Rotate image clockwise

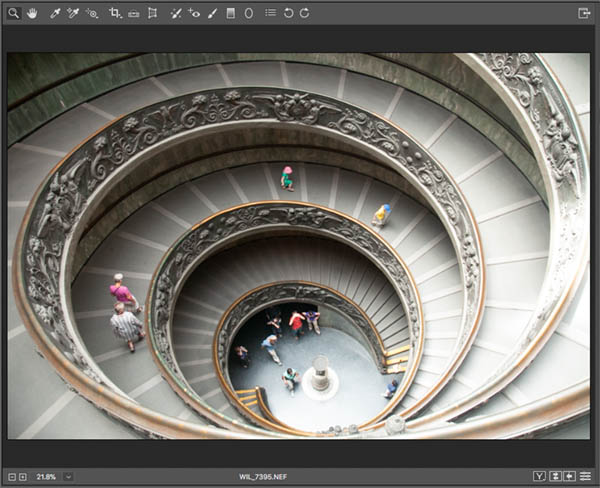click(305, 13)
